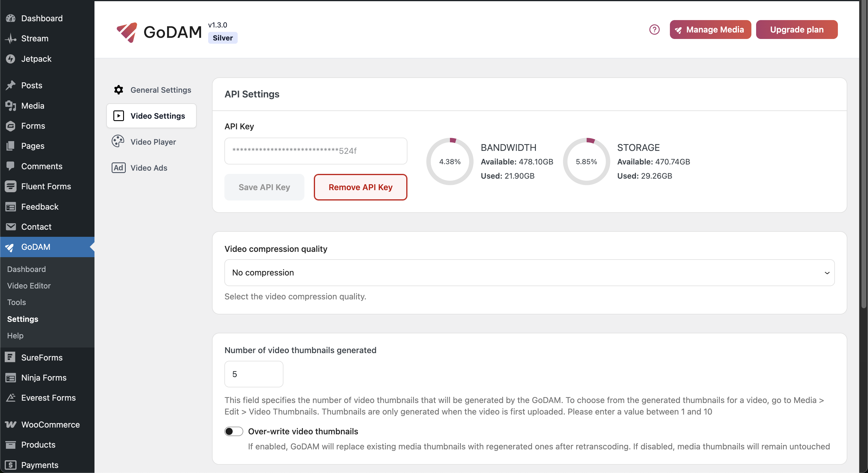Click the Remove API Key button

coord(360,187)
